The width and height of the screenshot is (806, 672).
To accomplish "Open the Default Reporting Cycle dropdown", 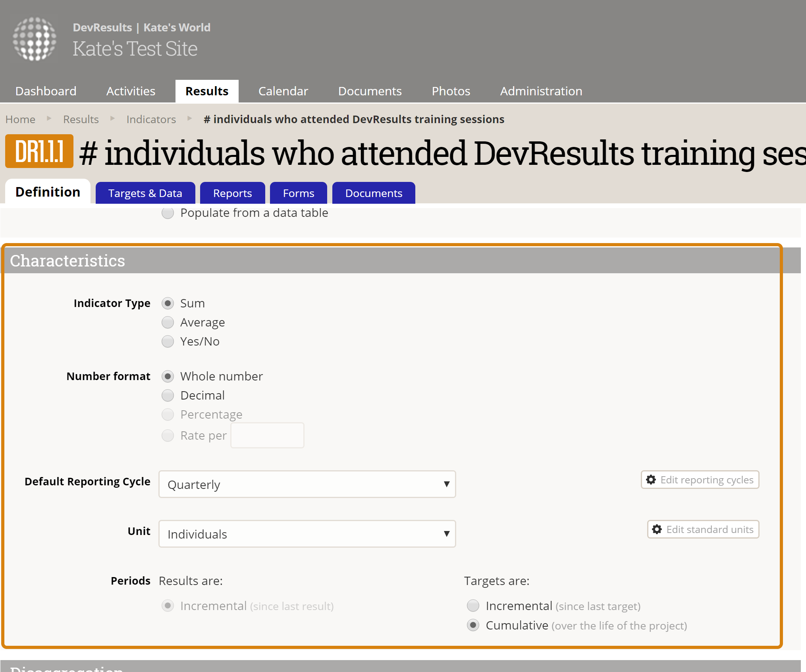I will tap(307, 484).
